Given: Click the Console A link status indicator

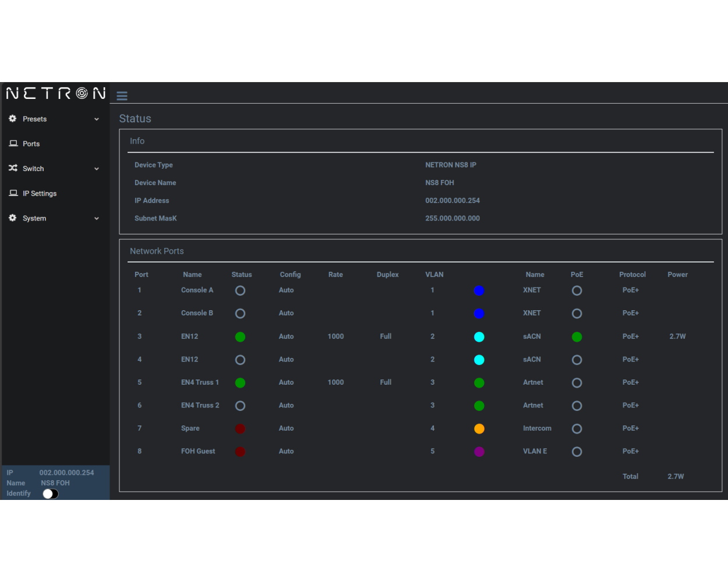Looking at the screenshot, I should [240, 290].
